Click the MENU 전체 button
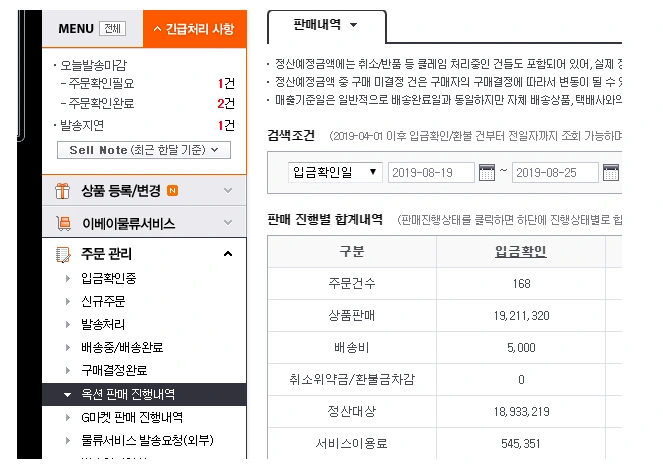 (112, 29)
